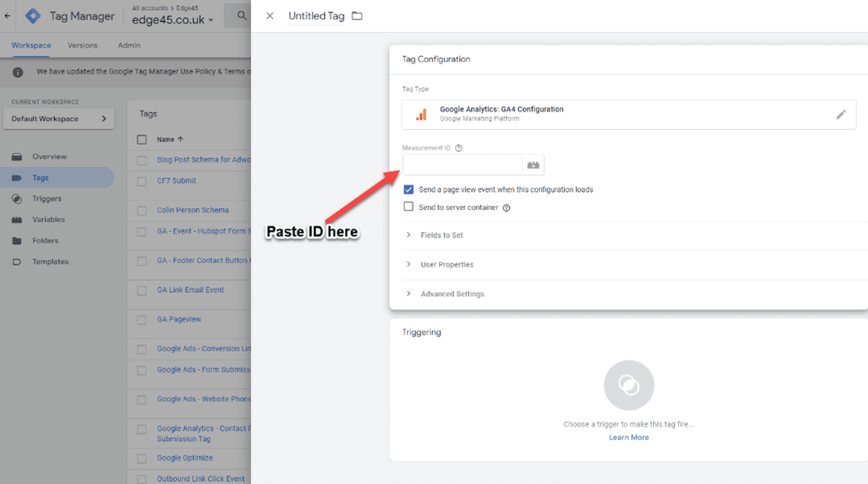The width and height of the screenshot is (868, 484).
Task: Click the back arrow in the top-left
Action: (x=7, y=16)
